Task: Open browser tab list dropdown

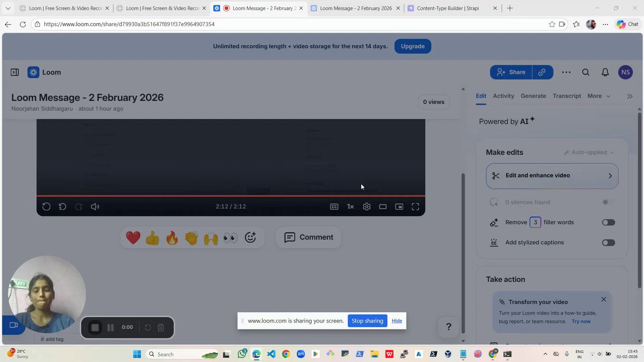Action: tap(8, 8)
